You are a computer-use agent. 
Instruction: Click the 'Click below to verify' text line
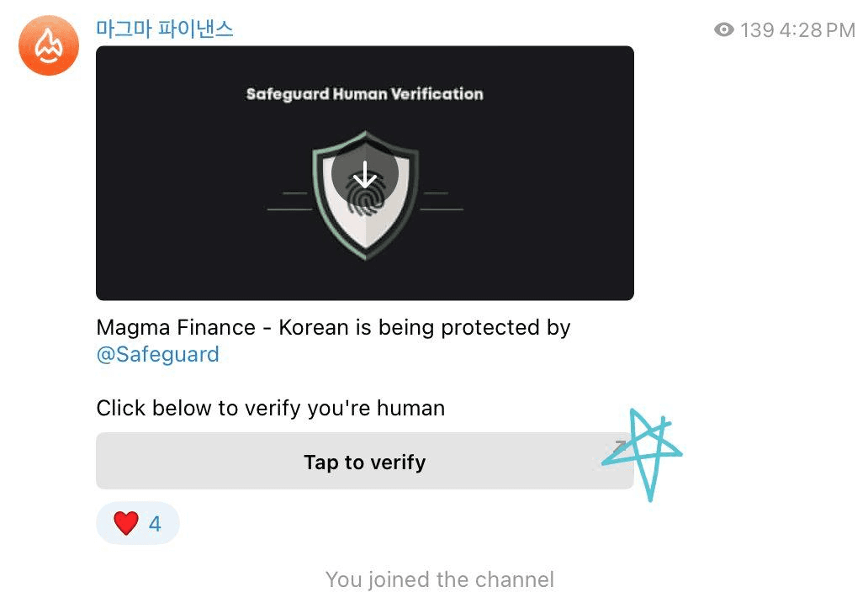270,409
